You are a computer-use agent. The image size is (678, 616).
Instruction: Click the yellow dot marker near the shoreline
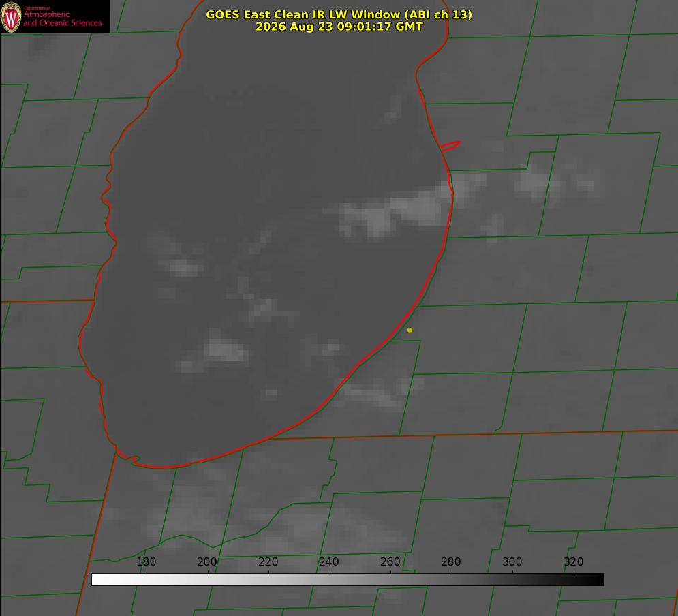pos(410,330)
